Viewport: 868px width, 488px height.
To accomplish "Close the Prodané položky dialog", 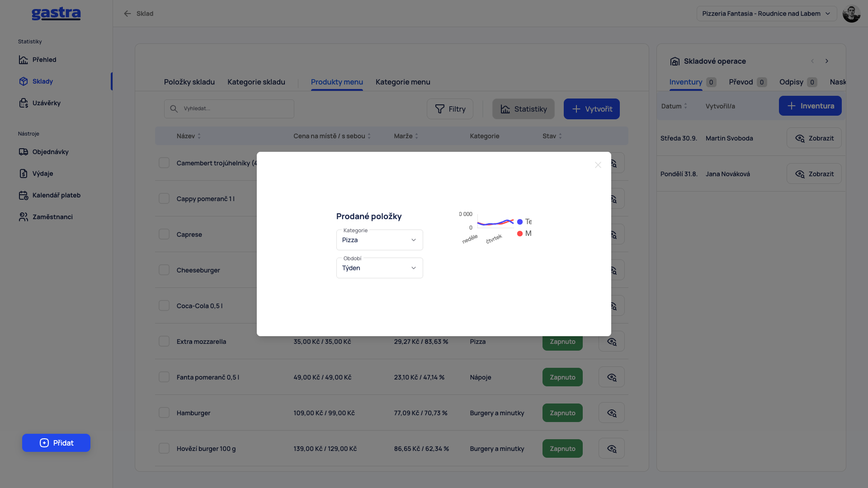I will point(598,165).
